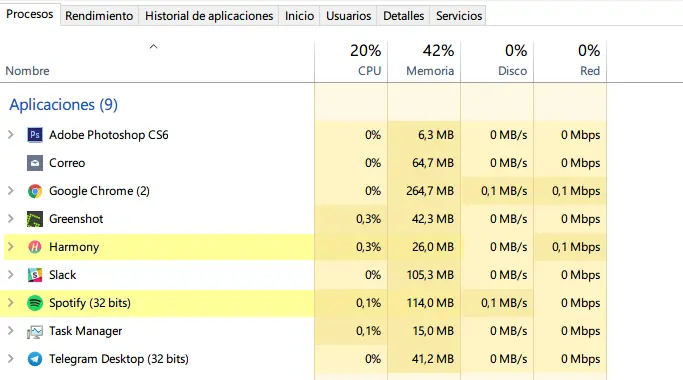Click Chrome's 0,1 MB/s disk value
The image size is (683, 380).
tap(504, 191)
